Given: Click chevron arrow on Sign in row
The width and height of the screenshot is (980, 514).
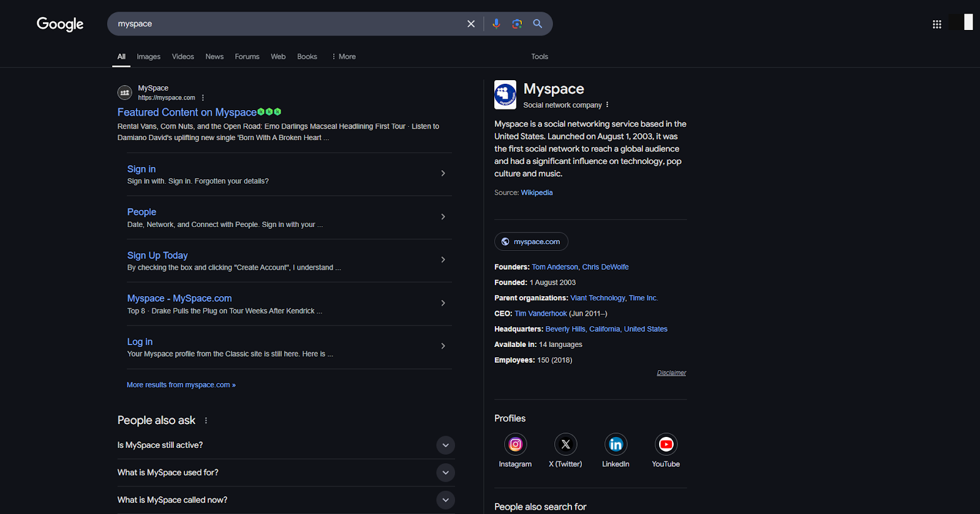Looking at the screenshot, I should click(443, 174).
